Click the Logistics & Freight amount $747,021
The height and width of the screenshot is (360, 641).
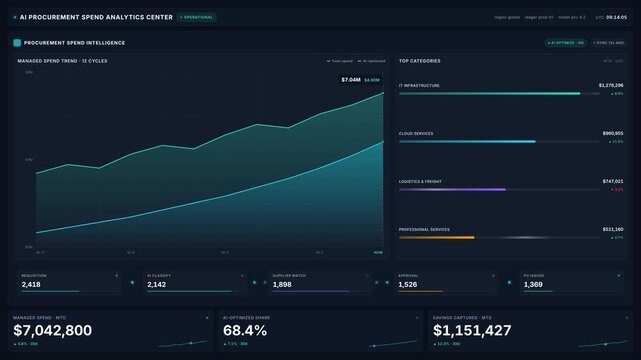pyautogui.click(x=613, y=181)
